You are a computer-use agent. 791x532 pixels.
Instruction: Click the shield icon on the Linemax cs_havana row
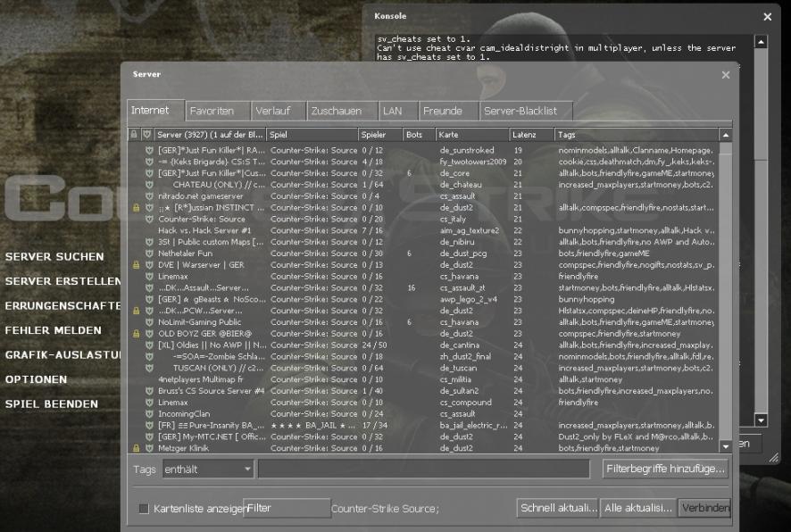[x=149, y=277]
